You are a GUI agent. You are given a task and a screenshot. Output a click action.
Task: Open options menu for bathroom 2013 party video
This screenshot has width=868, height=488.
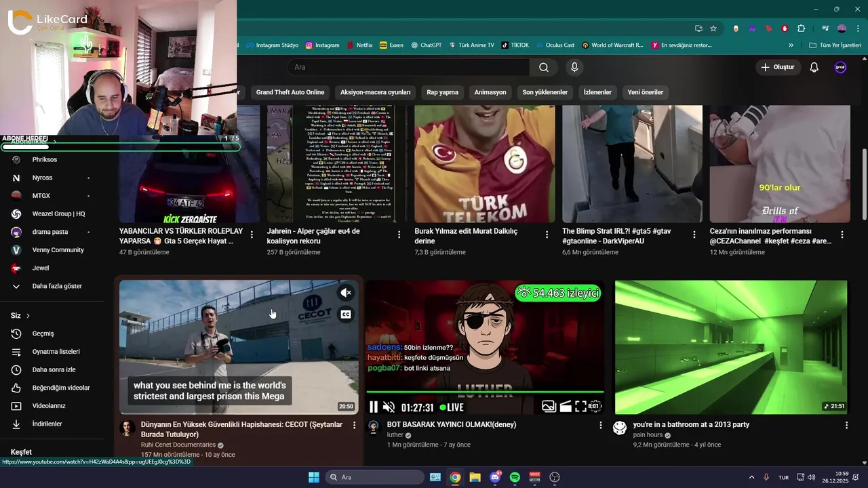[x=846, y=425]
